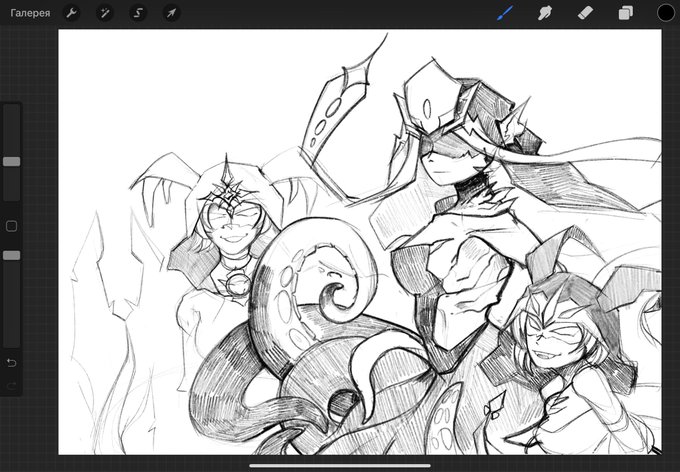Image resolution: width=680 pixels, height=472 pixels.
Task: Open the Actions wrench menu
Action: pos(71,13)
